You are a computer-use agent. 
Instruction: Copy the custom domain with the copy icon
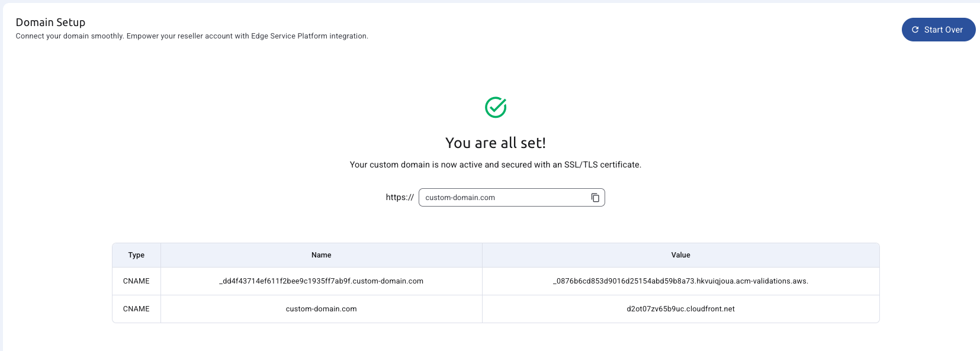595,198
